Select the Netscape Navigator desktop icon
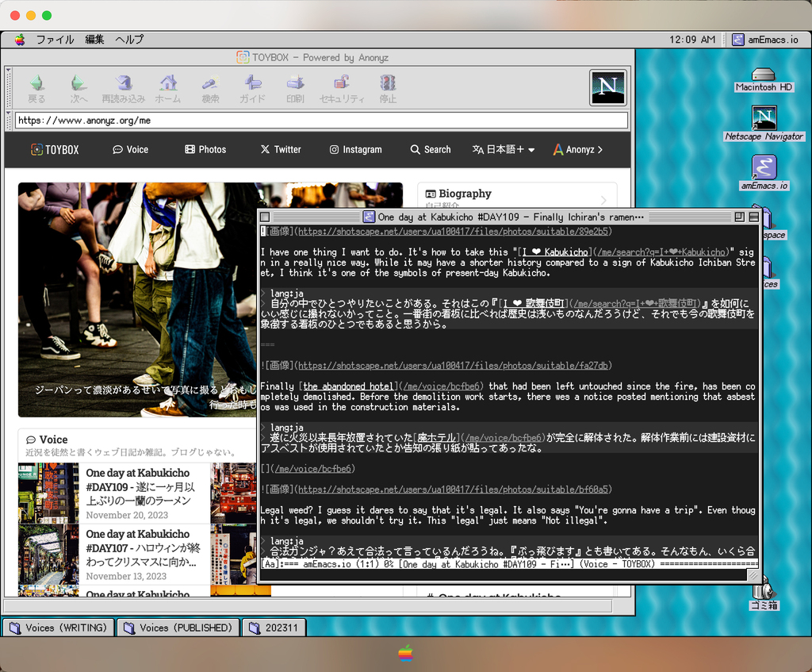The height and width of the screenshot is (672, 812). click(x=764, y=123)
